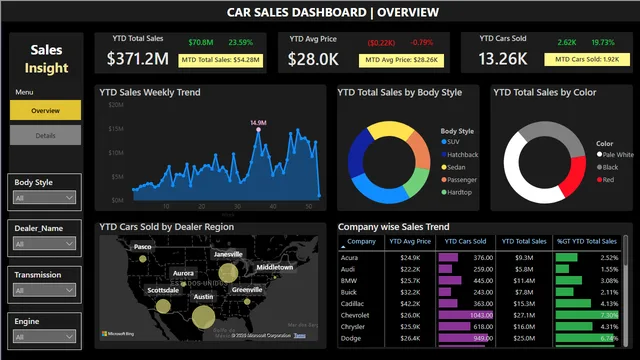Select the Hardtop legend entry

[x=456, y=192]
